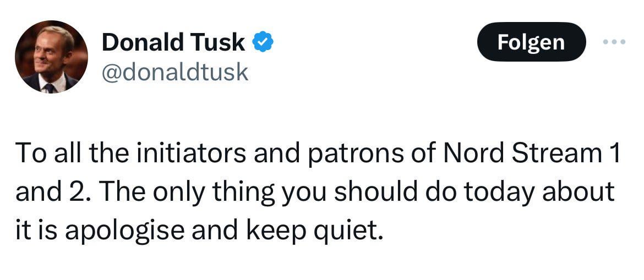Open the @donaldtusk handle link
Screen dimensions: 644x280
pos(175,72)
